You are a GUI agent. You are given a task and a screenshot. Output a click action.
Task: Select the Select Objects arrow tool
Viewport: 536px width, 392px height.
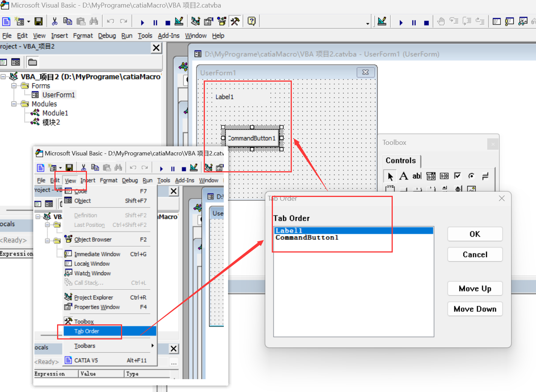pyautogui.click(x=390, y=176)
